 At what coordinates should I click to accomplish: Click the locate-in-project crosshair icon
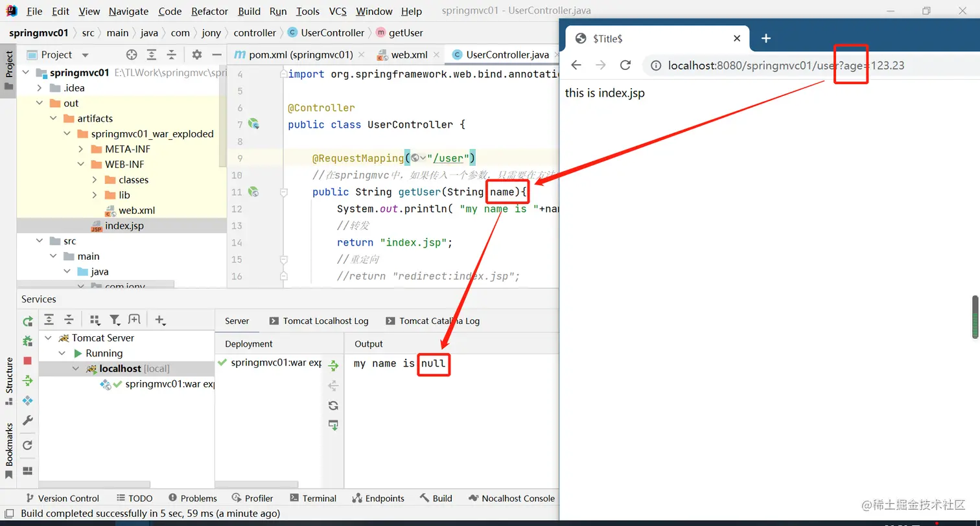click(132, 55)
